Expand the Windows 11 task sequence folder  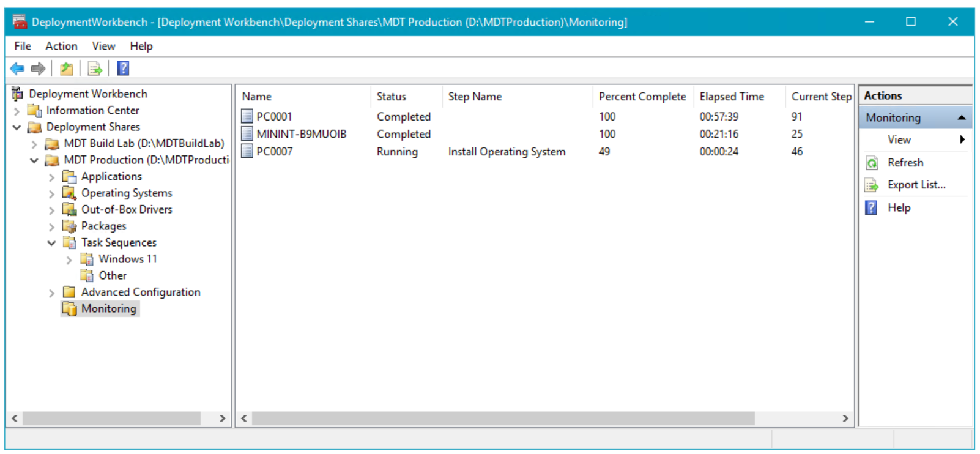click(x=69, y=260)
